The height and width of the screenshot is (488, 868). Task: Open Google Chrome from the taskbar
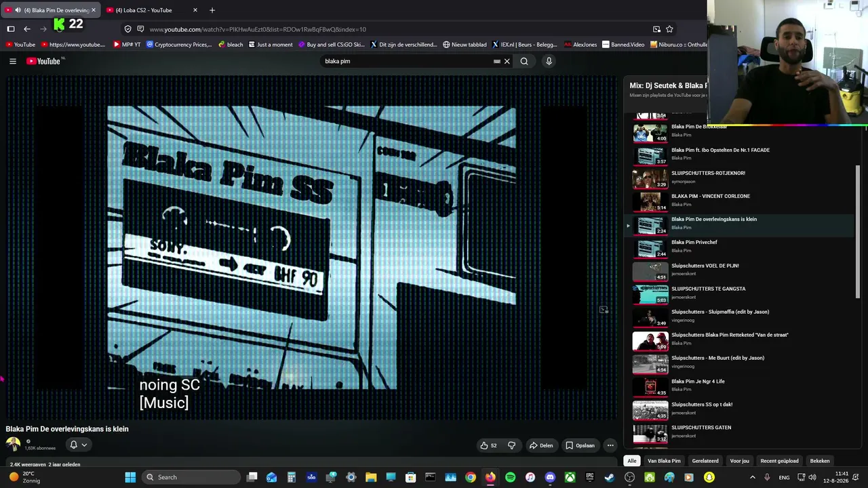pos(470,477)
